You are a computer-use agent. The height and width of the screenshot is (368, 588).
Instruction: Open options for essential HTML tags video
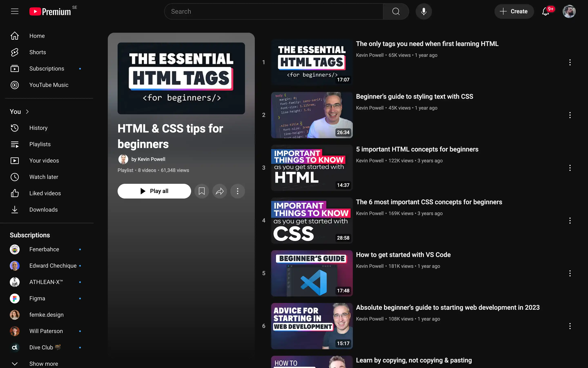570,62
